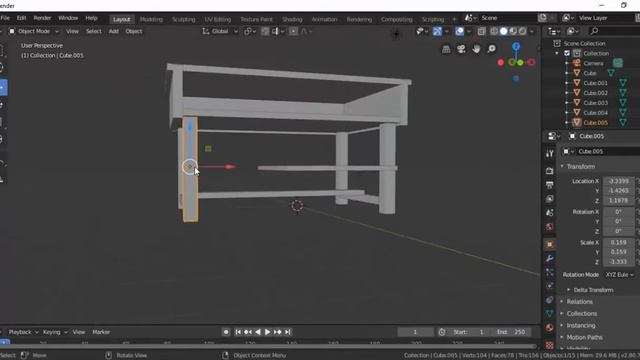Open the Render properties tab
The width and height of the screenshot is (640, 360).
point(550,171)
